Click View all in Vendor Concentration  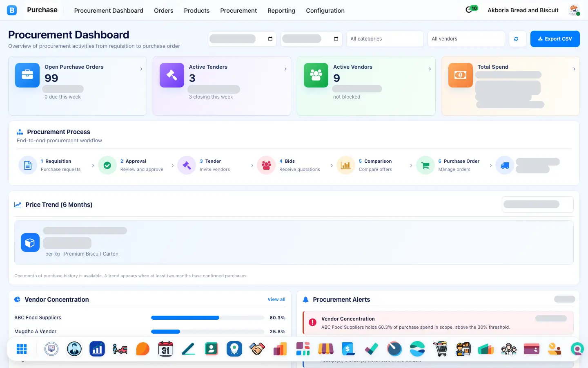click(x=276, y=299)
